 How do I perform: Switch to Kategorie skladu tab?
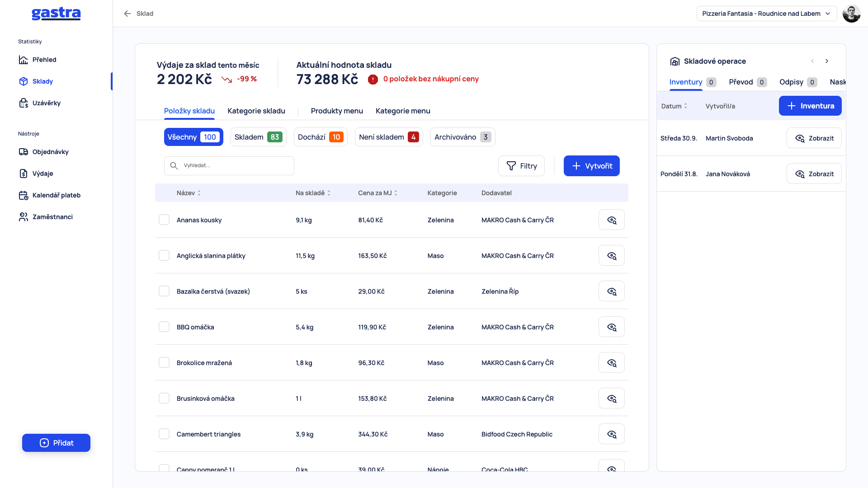click(x=256, y=111)
